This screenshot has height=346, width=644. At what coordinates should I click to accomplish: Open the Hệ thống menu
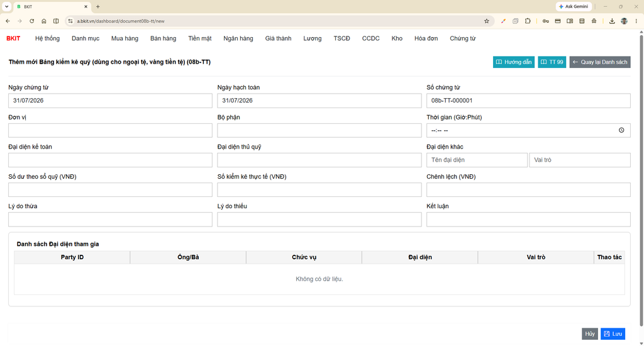(47, 38)
